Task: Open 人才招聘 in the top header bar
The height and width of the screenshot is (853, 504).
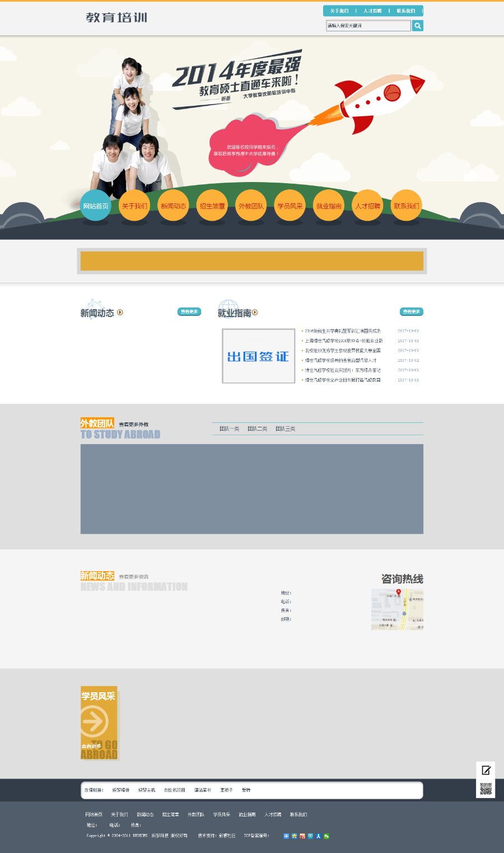Action: tap(372, 11)
